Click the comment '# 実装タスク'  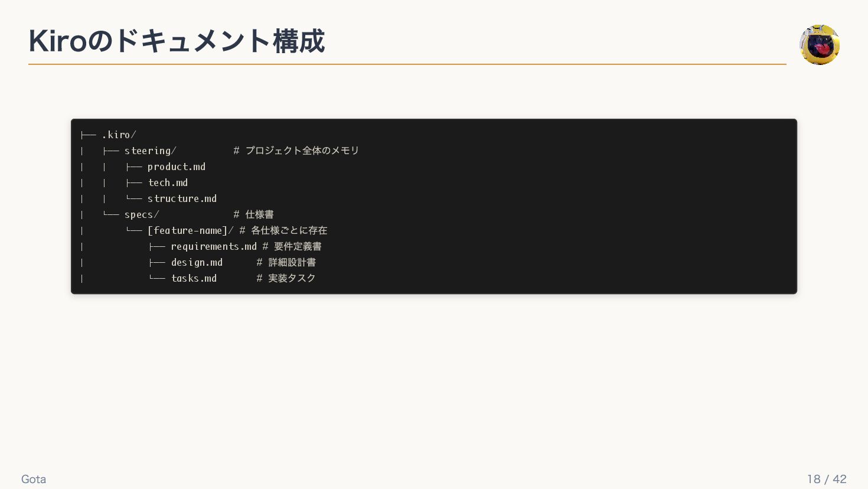tap(286, 278)
